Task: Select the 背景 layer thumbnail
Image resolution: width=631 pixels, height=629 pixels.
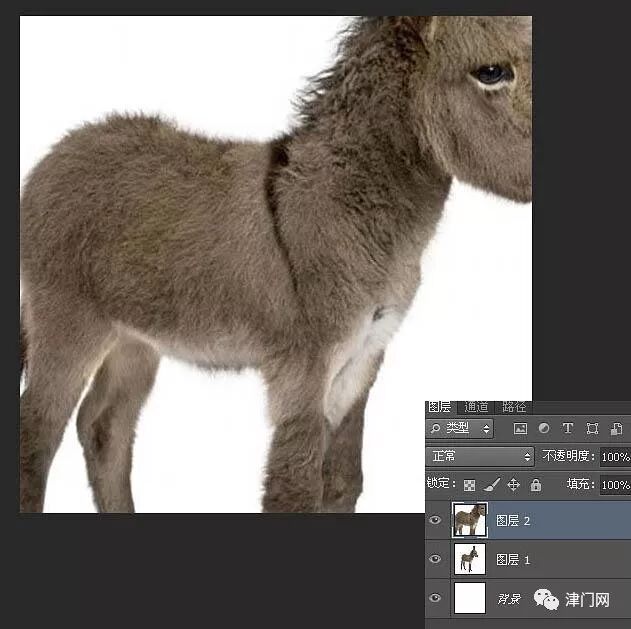Action: pyautogui.click(x=470, y=598)
